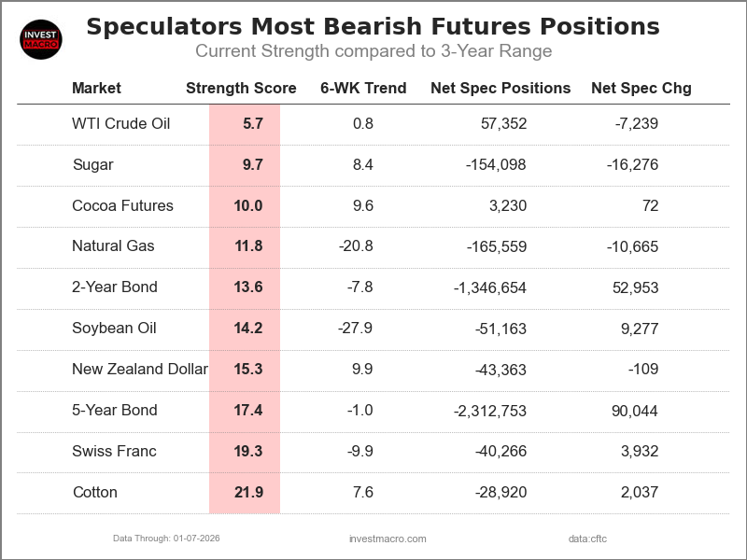Click the Cotton market name
Viewport: 747px width, 560px height.
tap(94, 493)
